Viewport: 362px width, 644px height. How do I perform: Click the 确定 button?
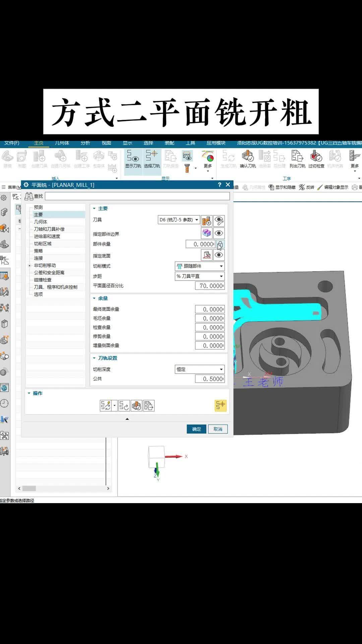click(x=196, y=429)
